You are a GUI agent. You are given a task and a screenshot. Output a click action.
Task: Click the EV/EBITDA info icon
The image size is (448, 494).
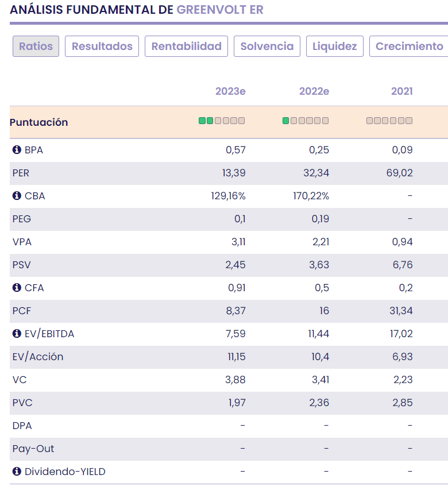tap(17, 334)
